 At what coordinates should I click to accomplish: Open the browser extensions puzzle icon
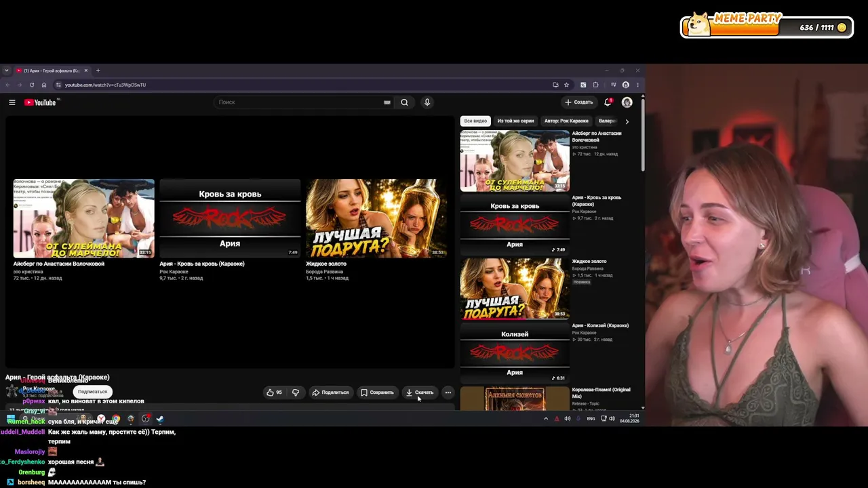click(x=595, y=85)
